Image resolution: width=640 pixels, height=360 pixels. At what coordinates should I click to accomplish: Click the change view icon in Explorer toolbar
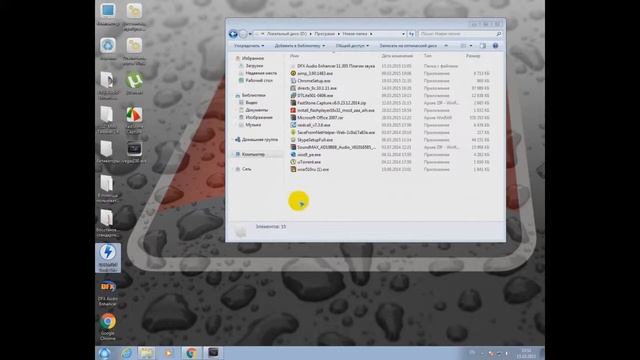[463, 46]
